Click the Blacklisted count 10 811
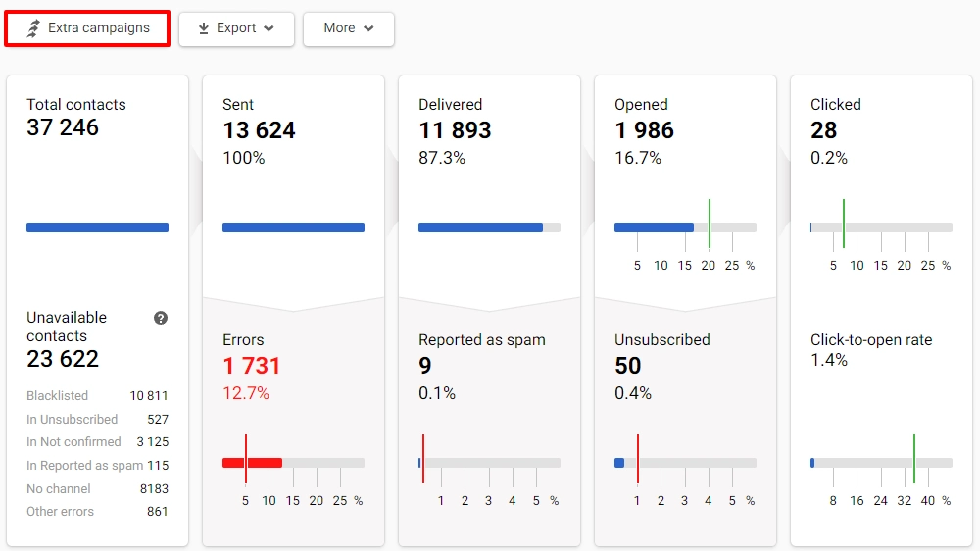The width and height of the screenshot is (980, 551). (x=149, y=396)
